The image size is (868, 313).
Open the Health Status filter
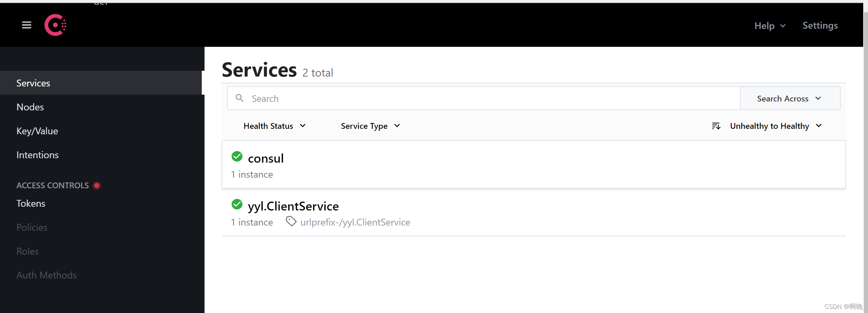pyautogui.click(x=275, y=126)
